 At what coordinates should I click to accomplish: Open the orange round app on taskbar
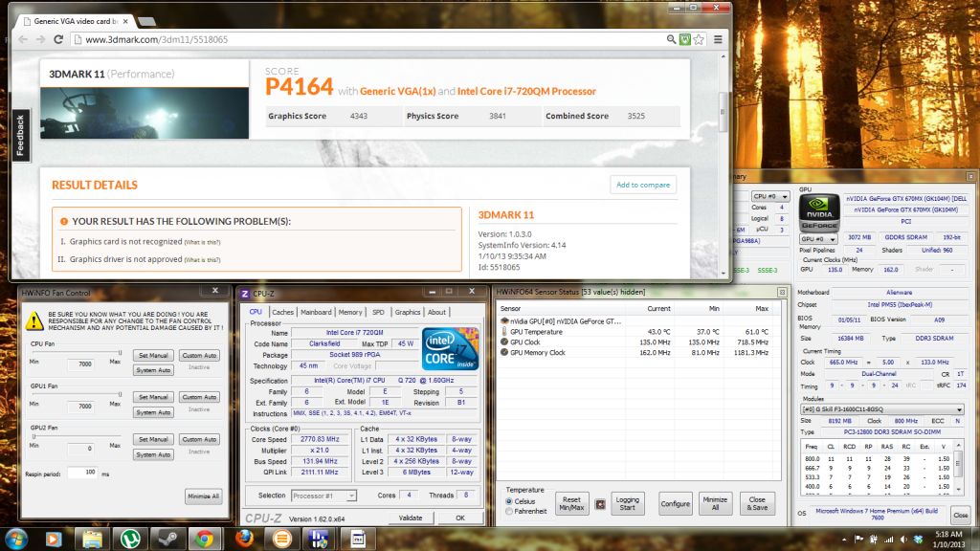pyautogui.click(x=282, y=539)
